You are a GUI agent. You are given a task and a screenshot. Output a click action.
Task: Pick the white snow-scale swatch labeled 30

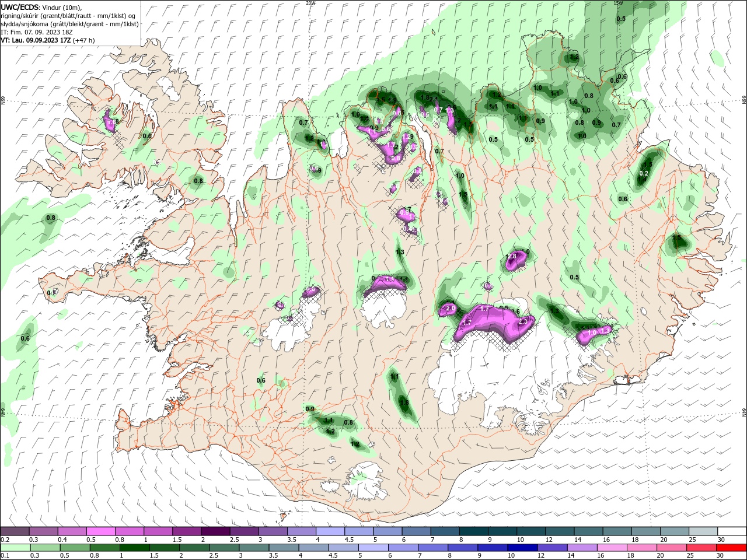pos(732,531)
